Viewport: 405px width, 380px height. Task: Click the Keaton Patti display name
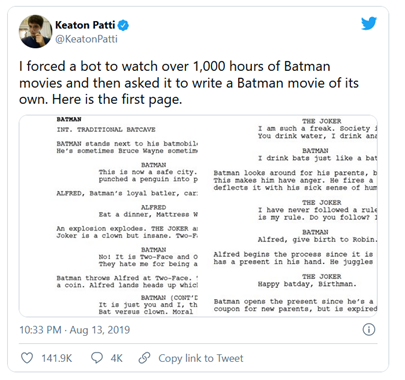point(85,25)
